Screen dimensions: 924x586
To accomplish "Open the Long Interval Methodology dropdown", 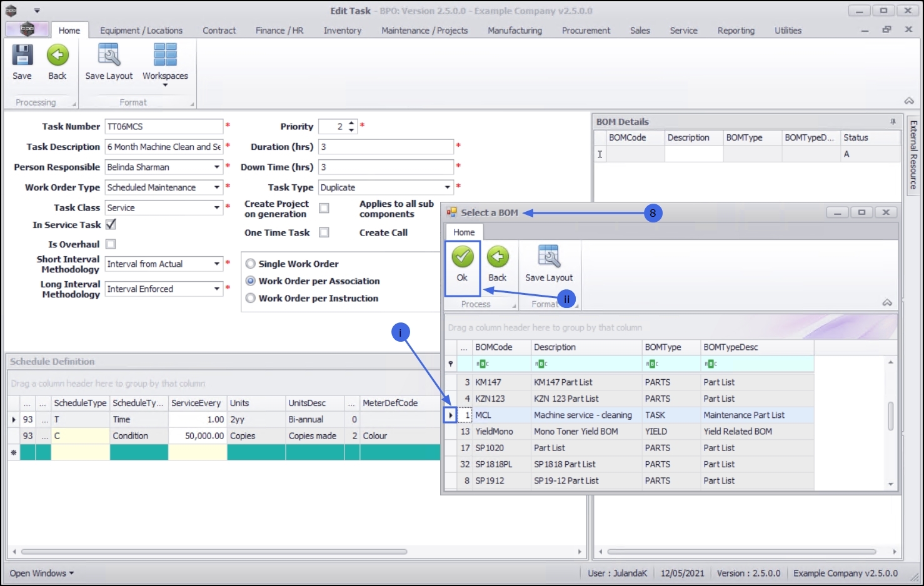I will (217, 289).
